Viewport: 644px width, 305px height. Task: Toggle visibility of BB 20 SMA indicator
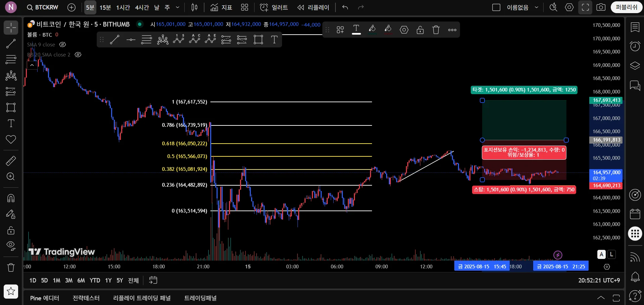(78, 54)
